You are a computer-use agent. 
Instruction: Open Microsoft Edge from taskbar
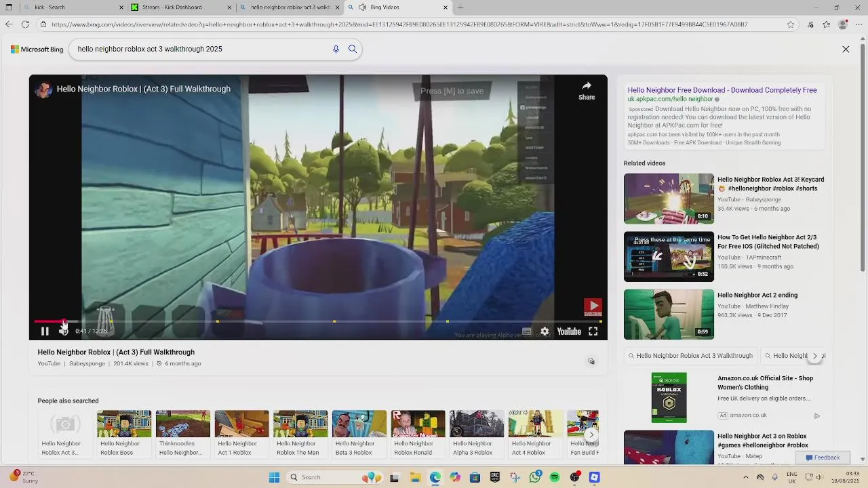435,477
